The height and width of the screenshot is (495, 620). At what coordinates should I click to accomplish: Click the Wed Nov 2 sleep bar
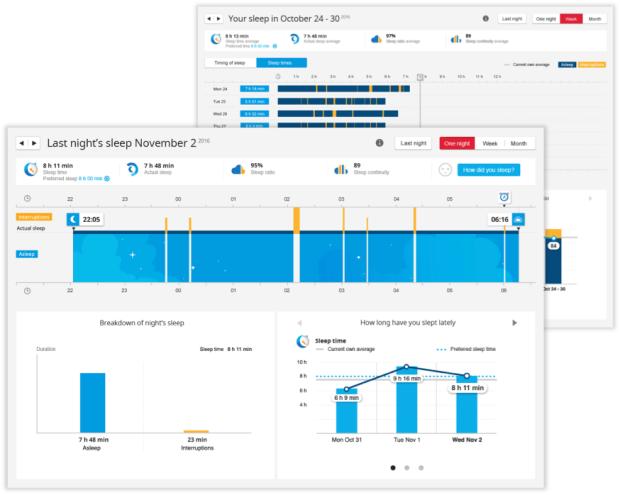(467, 404)
